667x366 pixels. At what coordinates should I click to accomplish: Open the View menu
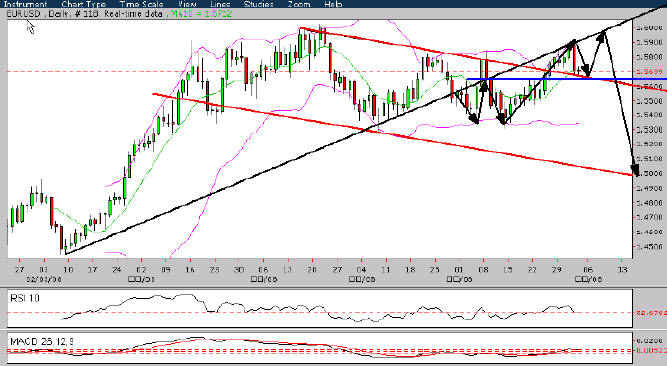coord(187,4)
